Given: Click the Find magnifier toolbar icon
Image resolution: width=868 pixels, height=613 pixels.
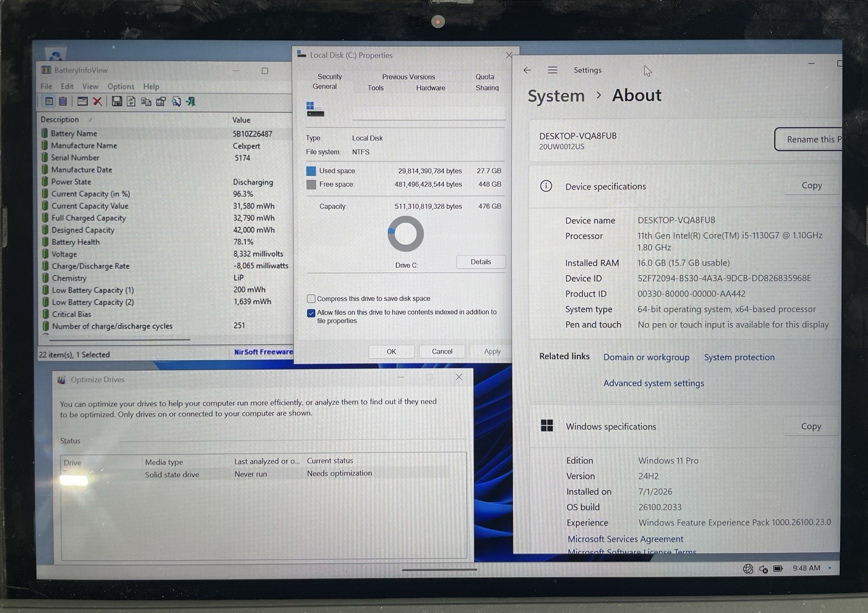Looking at the screenshot, I should point(176,101).
